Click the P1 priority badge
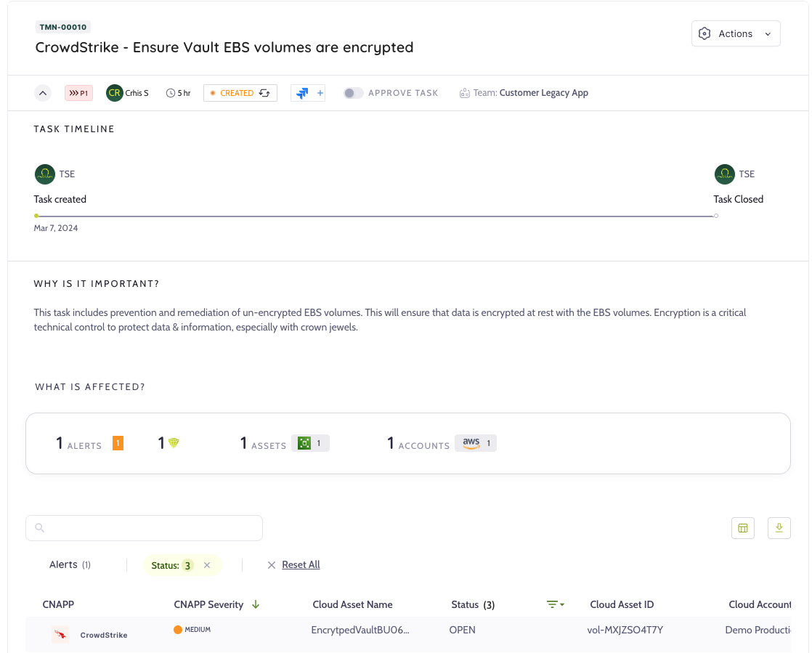 point(78,93)
